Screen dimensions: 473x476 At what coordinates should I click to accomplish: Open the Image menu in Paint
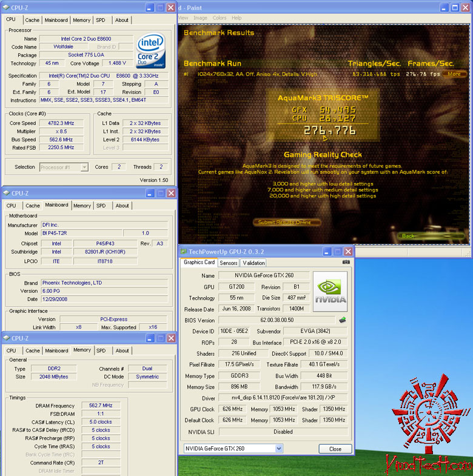200,18
